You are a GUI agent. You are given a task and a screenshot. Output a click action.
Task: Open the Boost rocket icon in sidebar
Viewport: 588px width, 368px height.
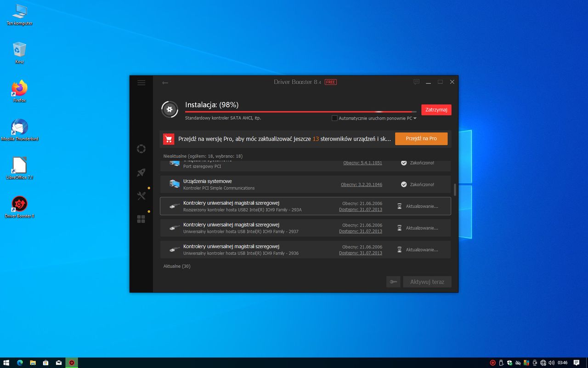pyautogui.click(x=141, y=172)
